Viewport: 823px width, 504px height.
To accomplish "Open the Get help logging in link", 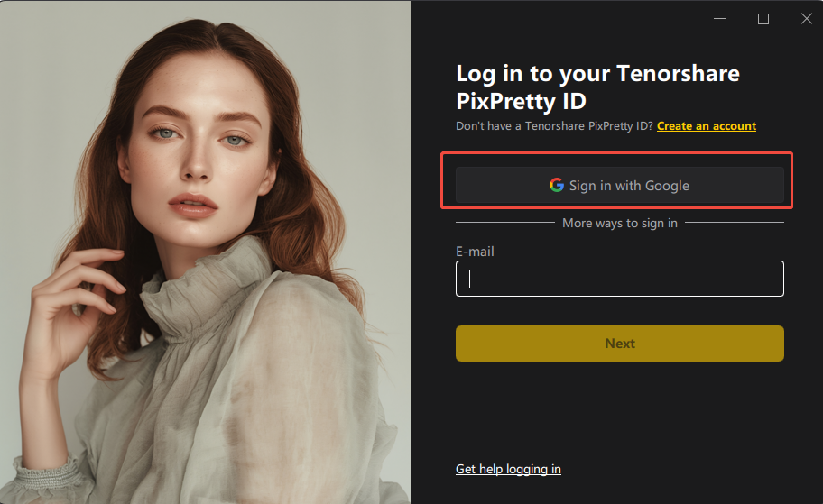I will pos(508,469).
